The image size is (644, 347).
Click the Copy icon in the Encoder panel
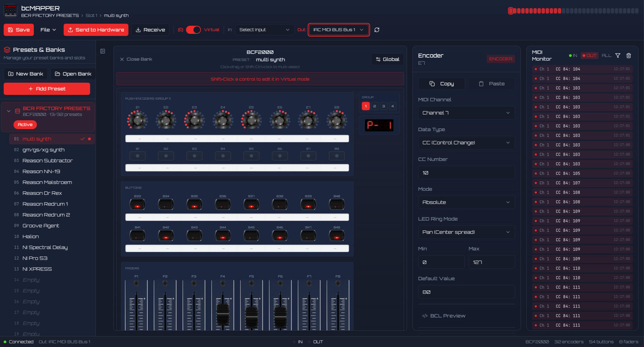pos(441,84)
